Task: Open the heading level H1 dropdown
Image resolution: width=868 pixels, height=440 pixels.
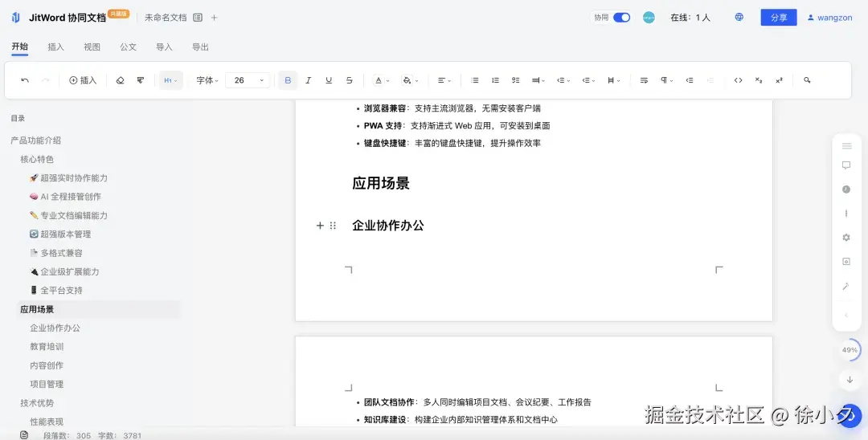Action: 170,80
